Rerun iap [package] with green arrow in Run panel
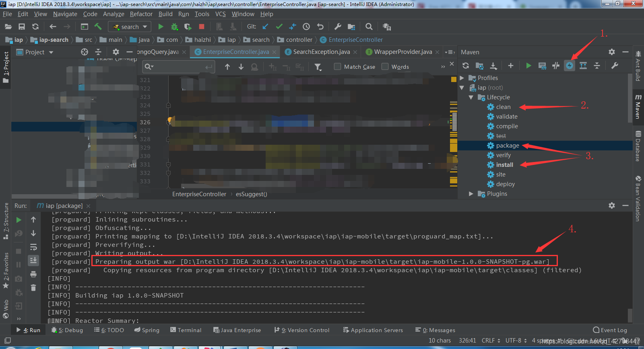The height and width of the screenshot is (349, 644). click(19, 220)
